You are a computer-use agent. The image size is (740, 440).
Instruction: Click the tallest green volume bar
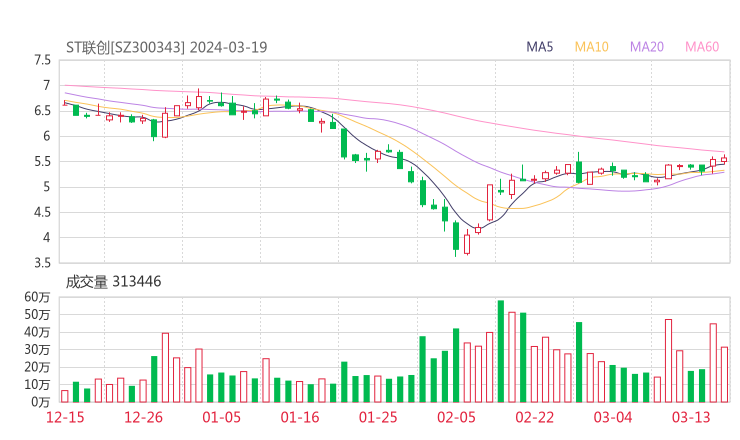point(500,351)
